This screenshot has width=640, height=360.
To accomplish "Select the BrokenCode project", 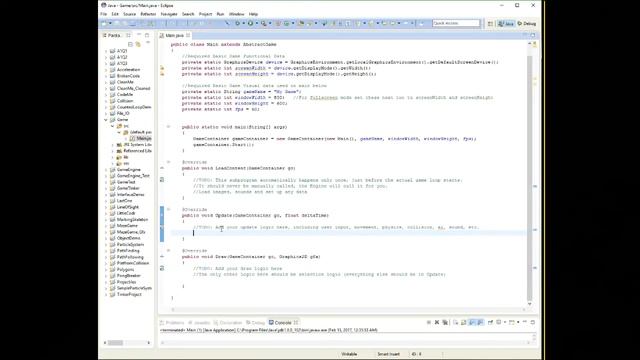I will [128, 76].
